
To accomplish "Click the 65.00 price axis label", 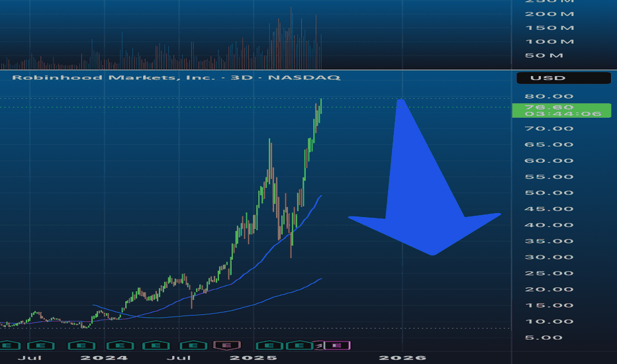I will [x=549, y=145].
